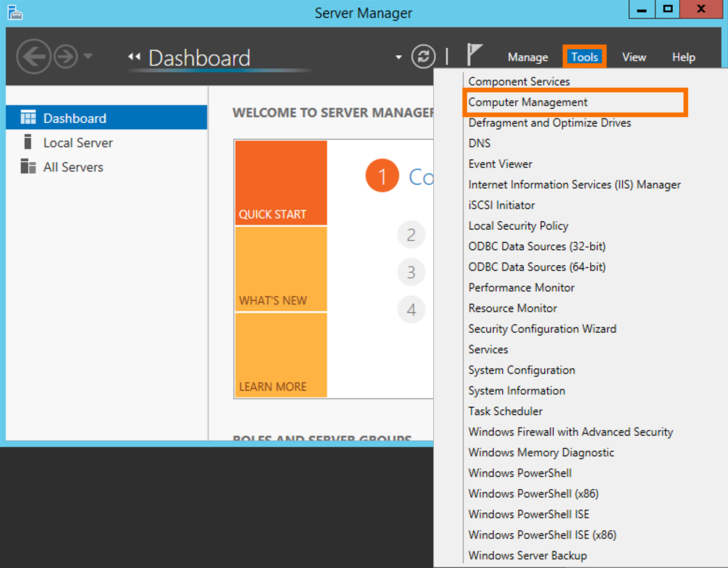Open ODBC Data Sources (64-bit)
728x568 pixels.
[x=537, y=267]
